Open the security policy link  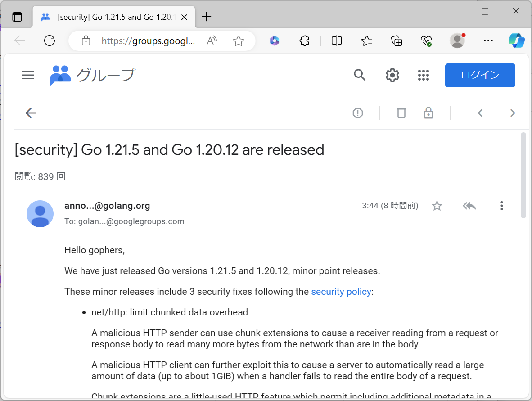pos(341,292)
